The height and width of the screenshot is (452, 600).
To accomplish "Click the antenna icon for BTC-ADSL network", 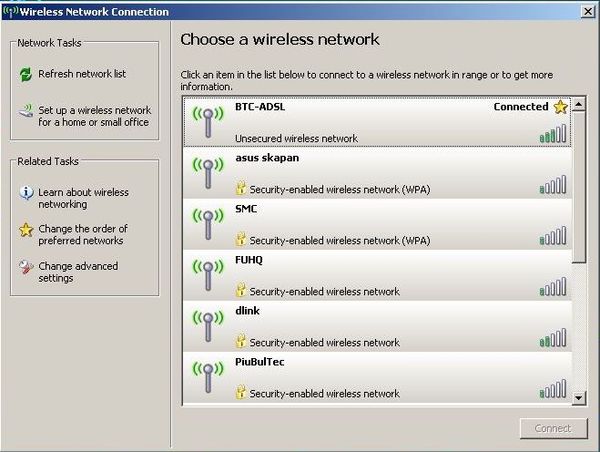I will coord(208,122).
